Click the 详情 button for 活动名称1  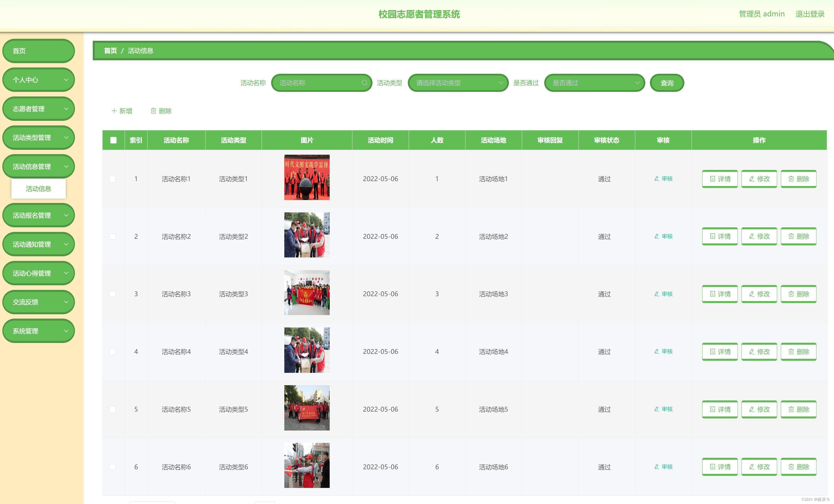tap(720, 179)
